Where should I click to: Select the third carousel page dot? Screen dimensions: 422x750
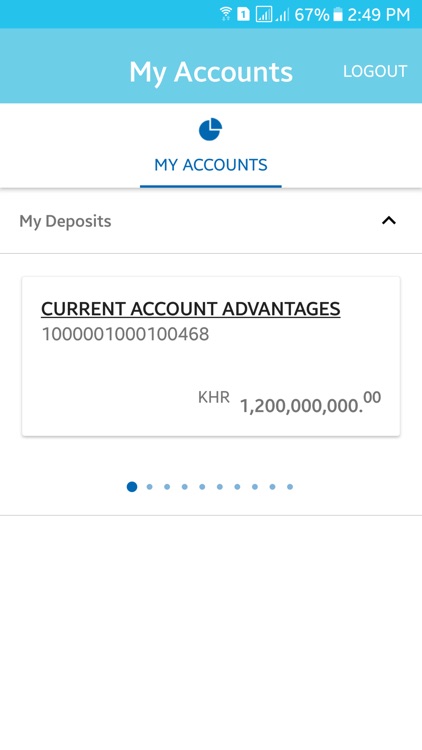(x=167, y=487)
